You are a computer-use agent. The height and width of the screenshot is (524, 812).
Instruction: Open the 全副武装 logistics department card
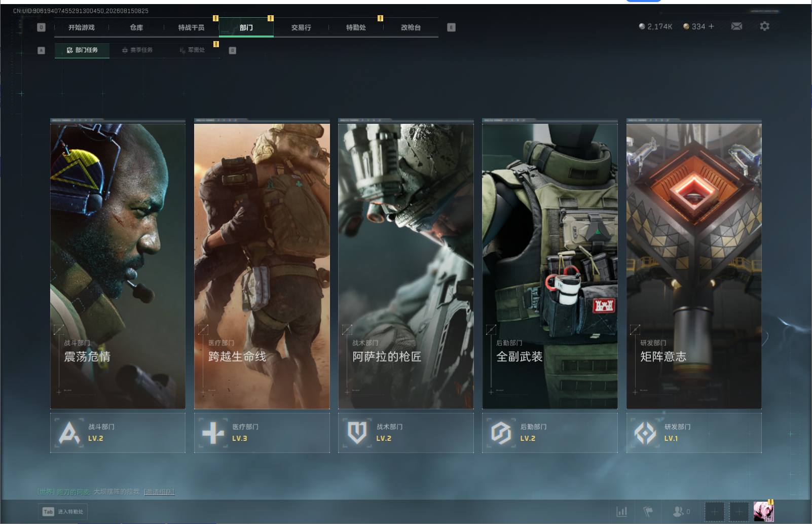[549, 265]
